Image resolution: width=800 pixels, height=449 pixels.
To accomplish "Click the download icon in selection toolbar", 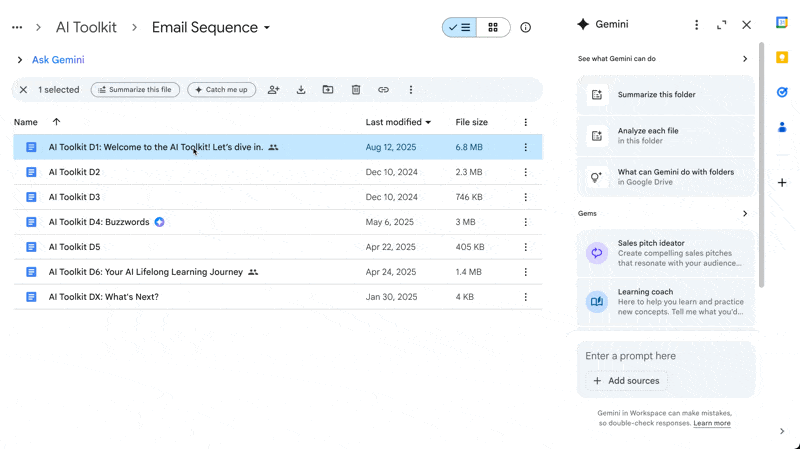I will (x=301, y=90).
